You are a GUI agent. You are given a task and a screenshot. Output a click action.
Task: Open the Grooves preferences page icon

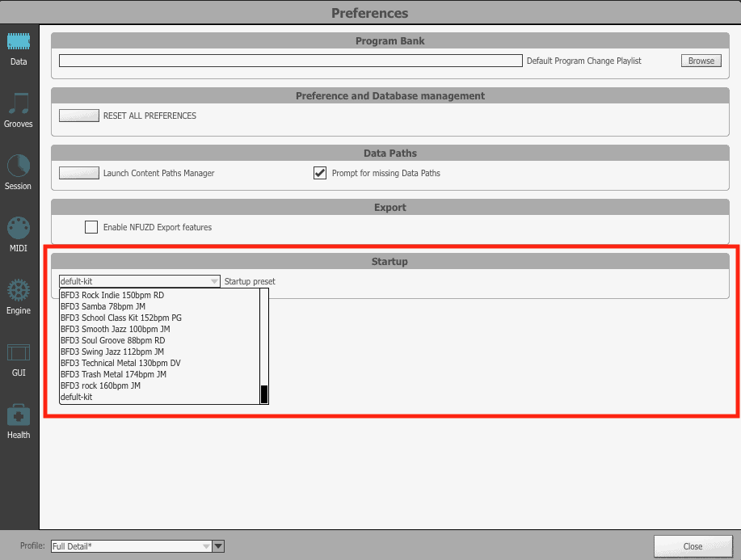click(x=19, y=103)
